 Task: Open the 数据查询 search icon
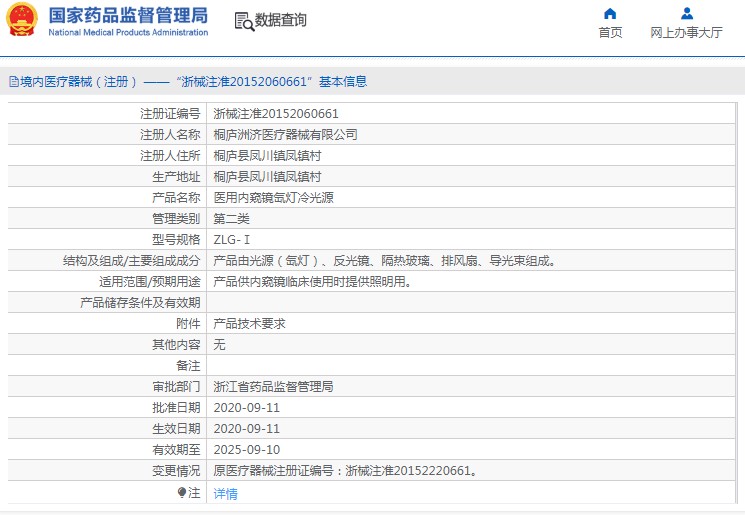pyautogui.click(x=244, y=21)
